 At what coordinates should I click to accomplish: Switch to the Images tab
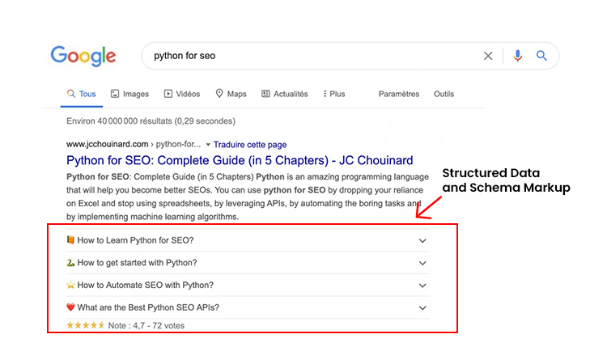tap(129, 94)
